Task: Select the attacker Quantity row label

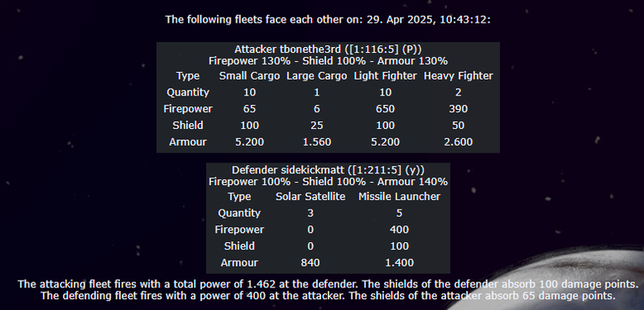Action: click(188, 92)
